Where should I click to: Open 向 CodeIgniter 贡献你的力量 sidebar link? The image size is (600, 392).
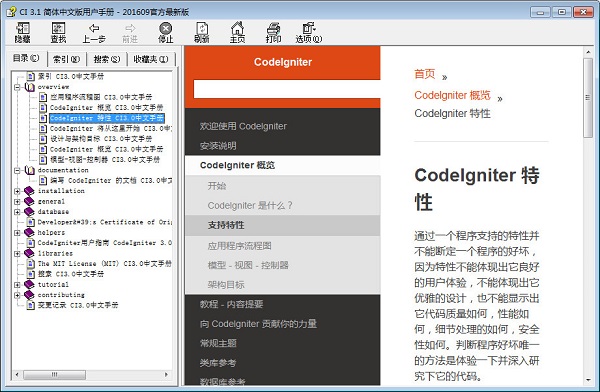pos(258,324)
